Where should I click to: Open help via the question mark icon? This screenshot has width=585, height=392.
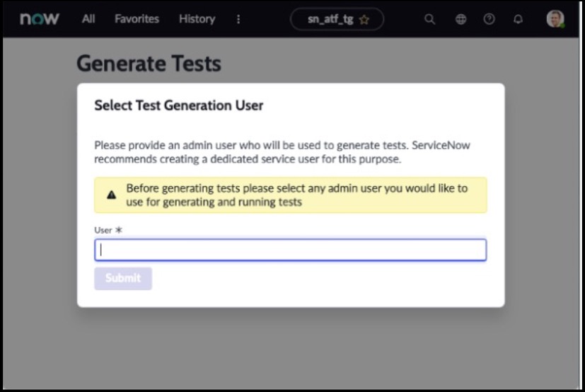click(x=489, y=20)
